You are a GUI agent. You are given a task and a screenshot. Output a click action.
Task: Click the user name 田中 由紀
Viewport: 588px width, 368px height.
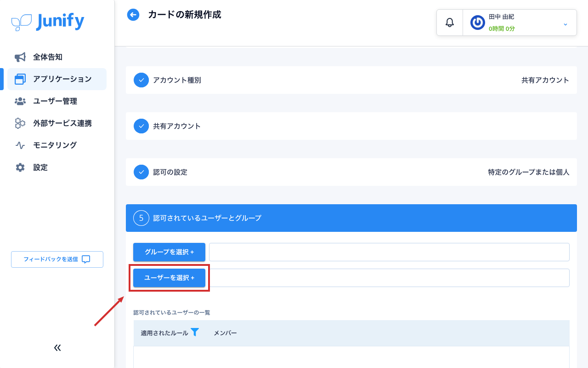coord(501,17)
